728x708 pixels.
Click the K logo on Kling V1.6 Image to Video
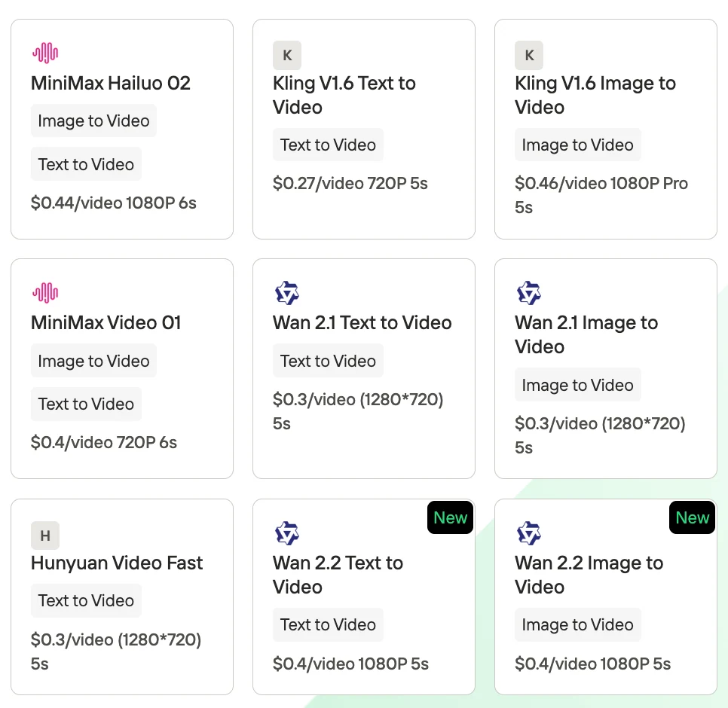coord(529,55)
